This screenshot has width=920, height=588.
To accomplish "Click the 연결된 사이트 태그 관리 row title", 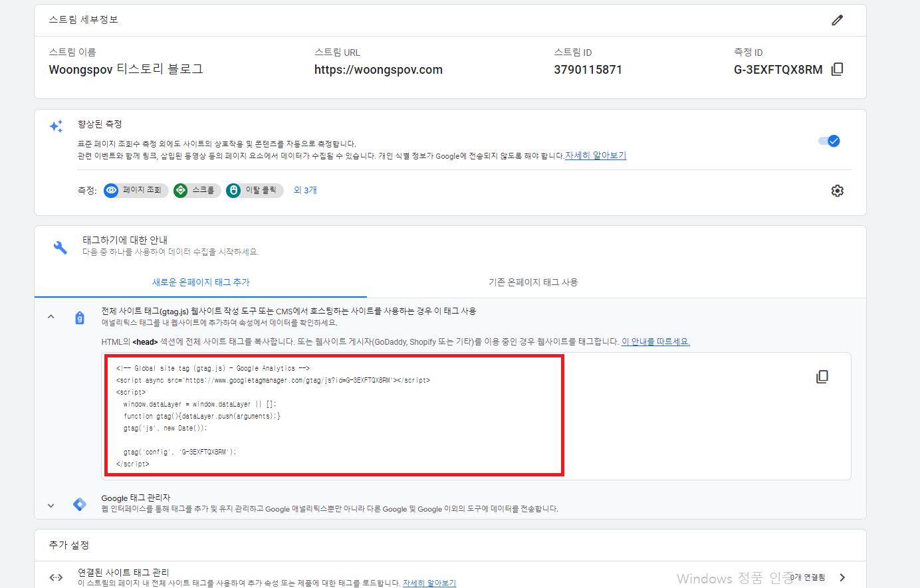I will point(123,572).
